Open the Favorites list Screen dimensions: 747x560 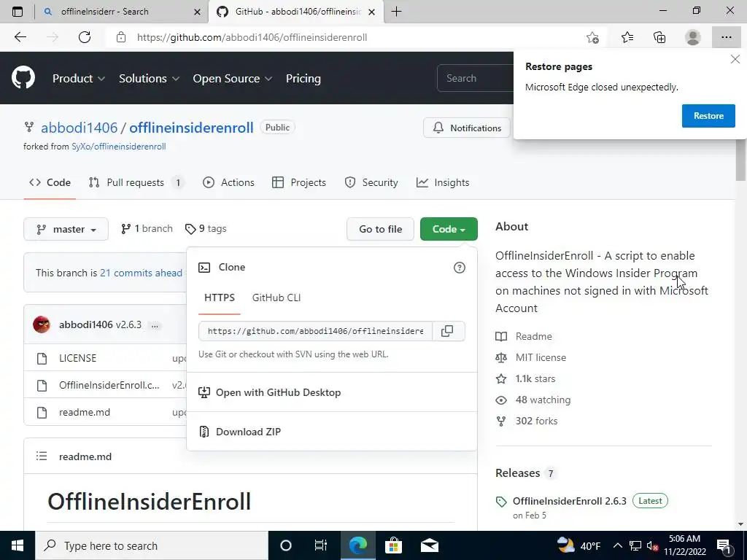(627, 37)
